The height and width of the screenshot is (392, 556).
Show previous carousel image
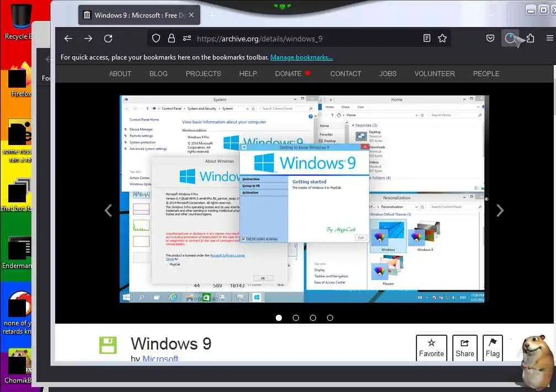click(x=109, y=211)
